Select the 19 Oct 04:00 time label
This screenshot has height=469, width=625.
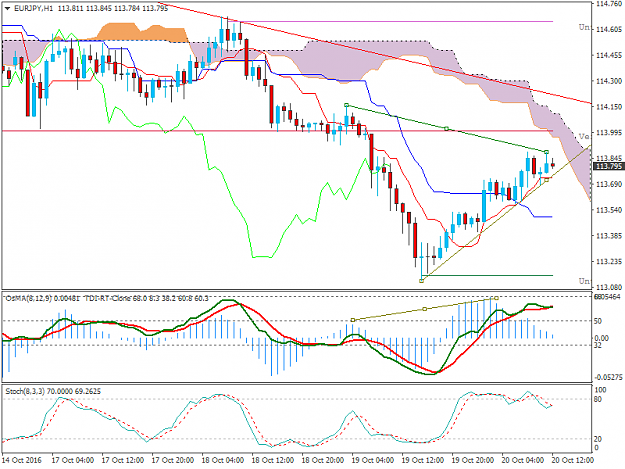point(373,460)
